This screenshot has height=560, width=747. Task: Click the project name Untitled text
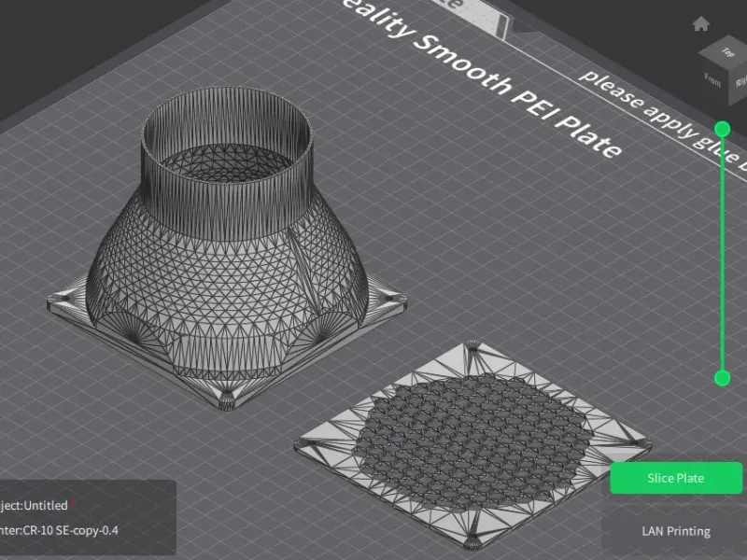[45, 505]
